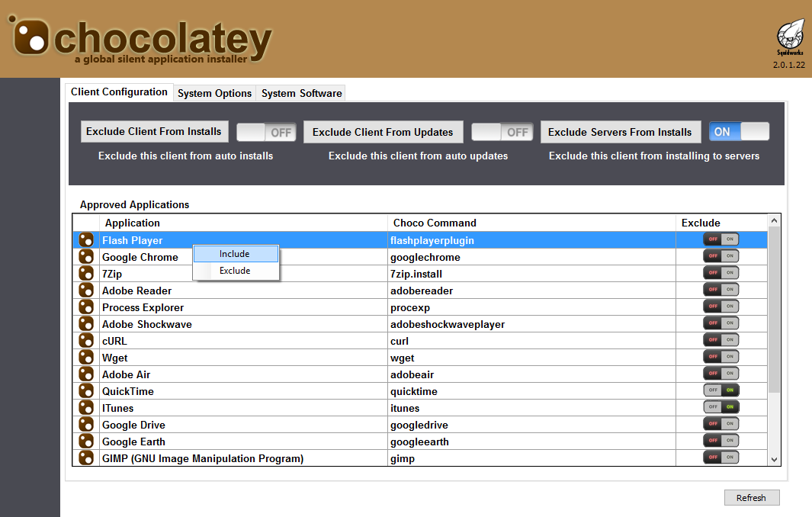Click the adobeshockwaveplayer command cell
The image size is (812, 517).
click(532, 324)
